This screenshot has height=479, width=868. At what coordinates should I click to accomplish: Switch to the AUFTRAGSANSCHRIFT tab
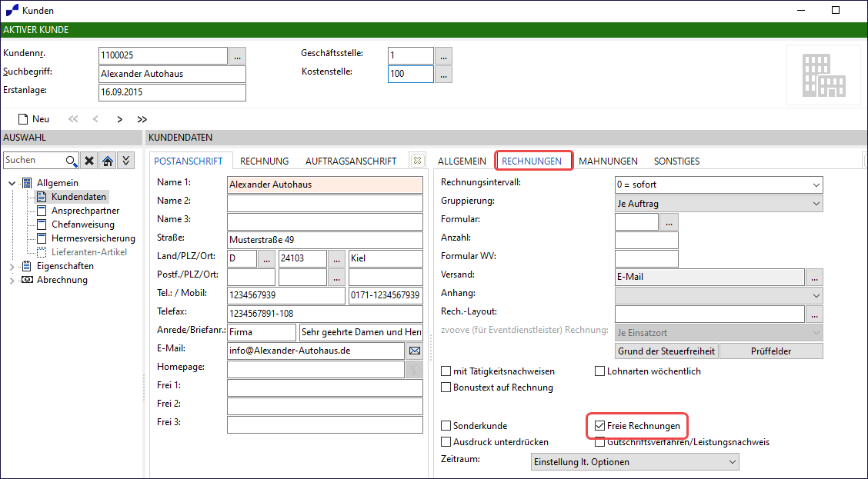[x=351, y=161]
